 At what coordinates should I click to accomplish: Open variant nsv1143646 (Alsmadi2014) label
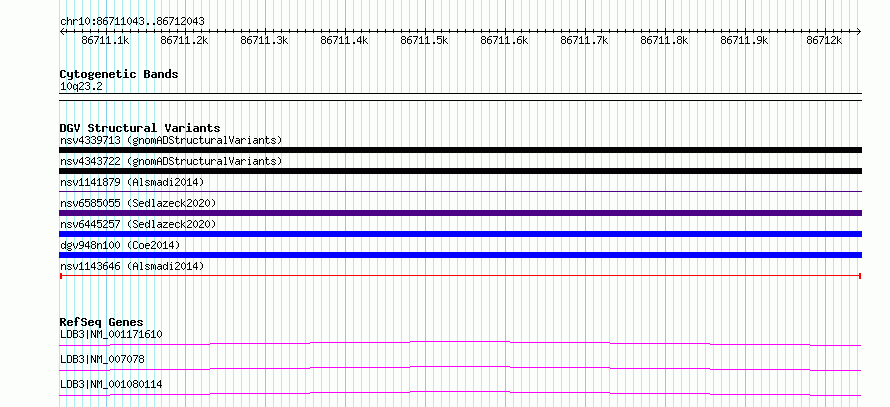click(x=132, y=266)
